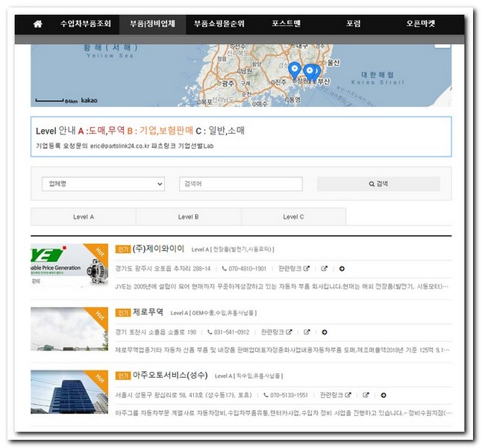Select the Level C tab

293,217
